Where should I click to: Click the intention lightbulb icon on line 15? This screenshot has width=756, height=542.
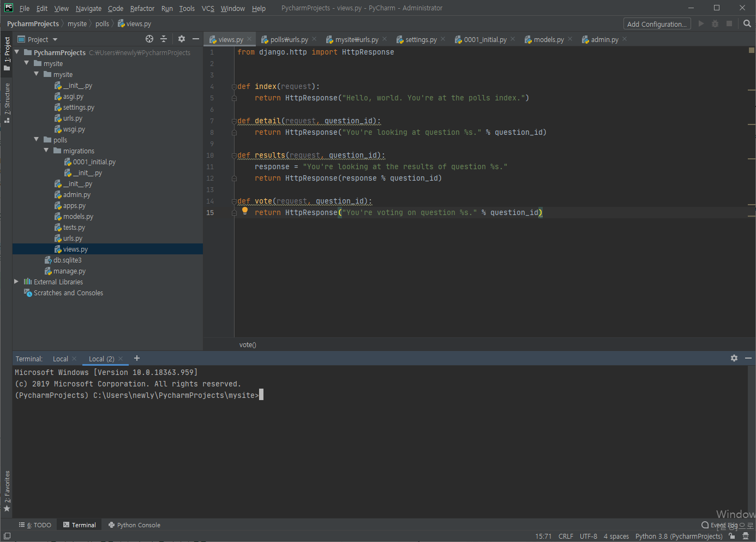[245, 211]
